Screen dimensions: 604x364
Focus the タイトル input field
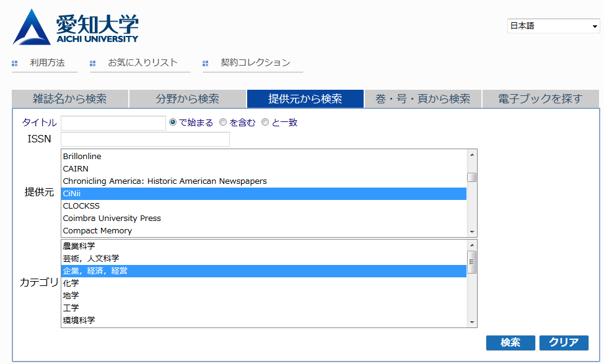[x=113, y=123]
